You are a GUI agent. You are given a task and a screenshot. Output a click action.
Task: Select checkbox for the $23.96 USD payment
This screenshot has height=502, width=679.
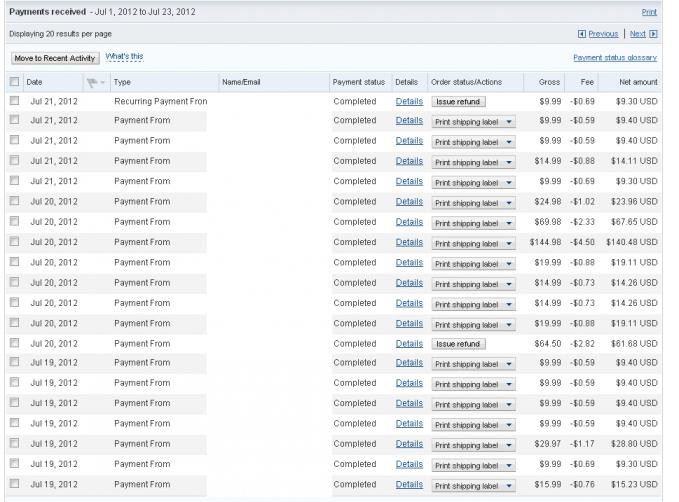(x=15, y=201)
